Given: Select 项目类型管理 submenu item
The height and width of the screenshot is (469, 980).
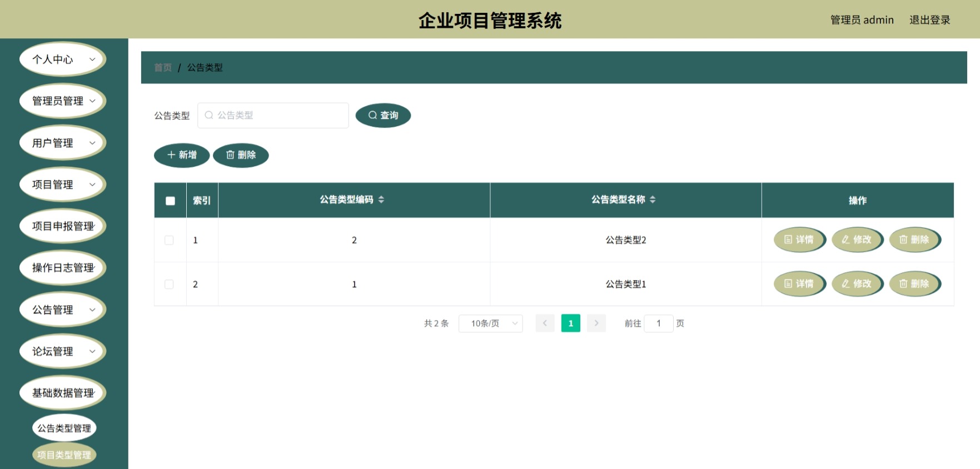Looking at the screenshot, I should click(x=64, y=455).
